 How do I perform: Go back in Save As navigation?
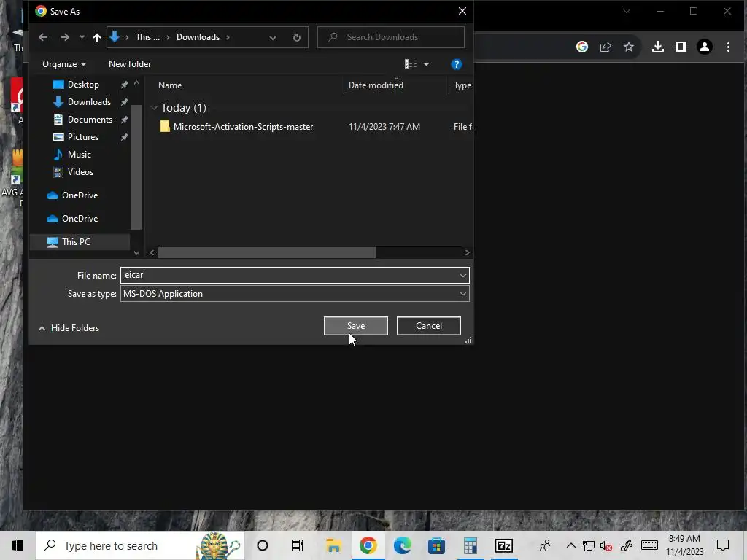(x=43, y=37)
